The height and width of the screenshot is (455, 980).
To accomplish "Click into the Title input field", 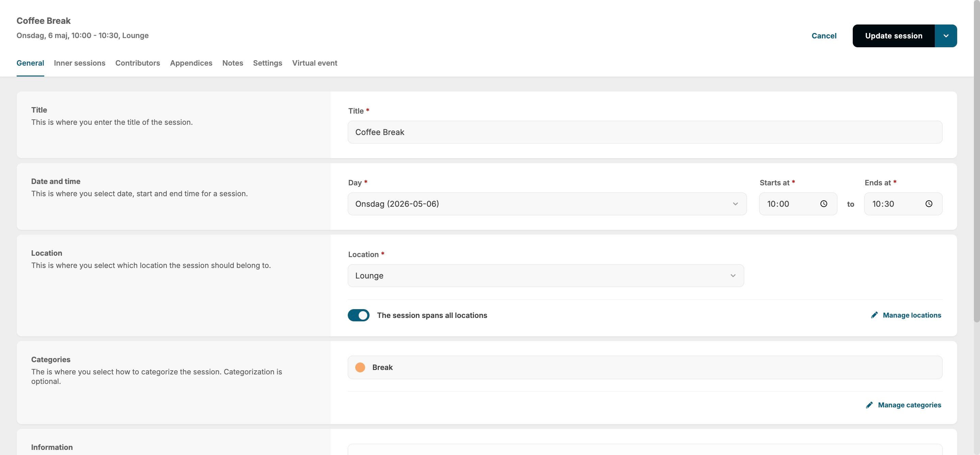I will coord(644,132).
